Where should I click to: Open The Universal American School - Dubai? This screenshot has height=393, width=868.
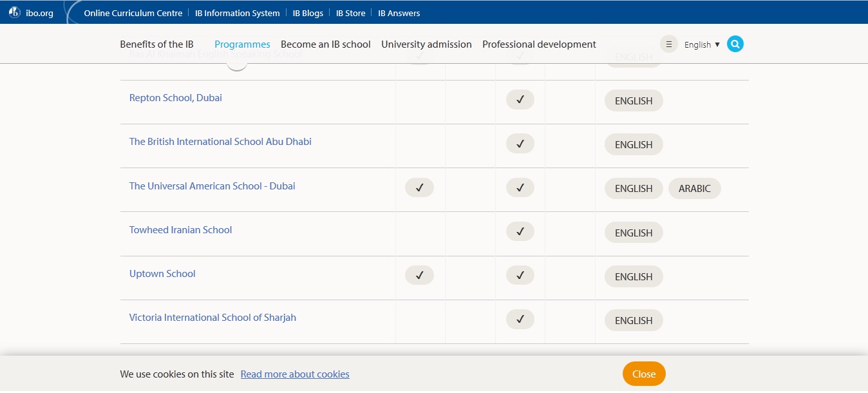tap(212, 186)
